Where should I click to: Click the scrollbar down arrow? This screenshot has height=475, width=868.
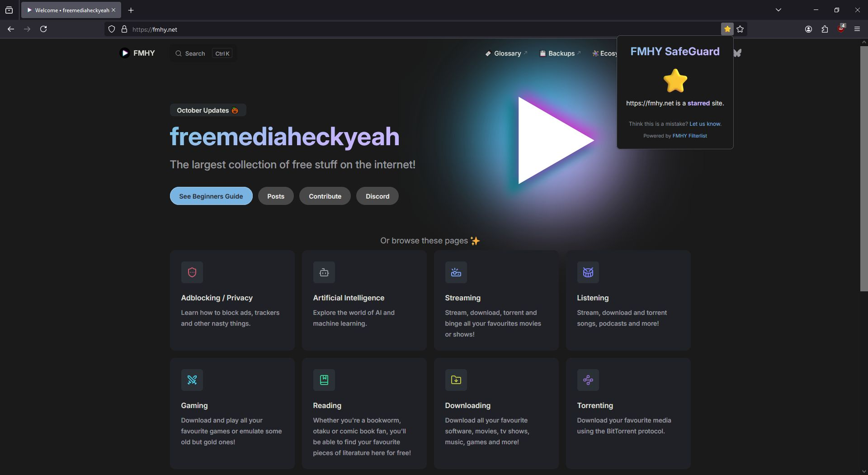tap(864, 471)
